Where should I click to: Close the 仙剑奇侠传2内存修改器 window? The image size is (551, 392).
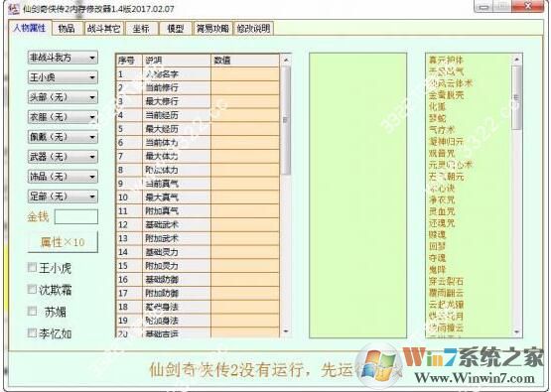[528, 6]
